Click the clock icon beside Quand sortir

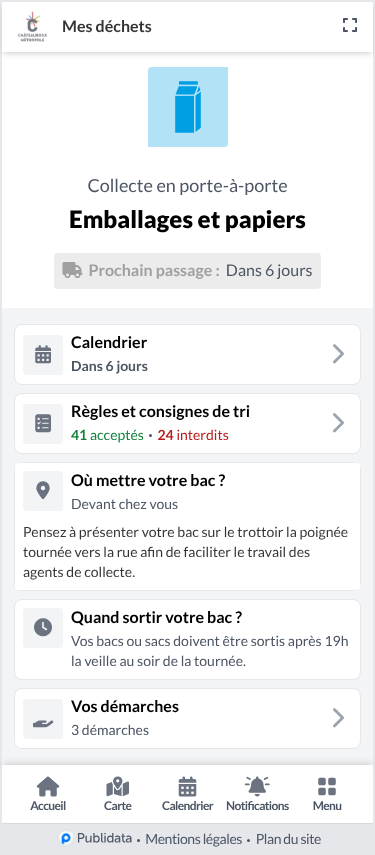pos(43,628)
